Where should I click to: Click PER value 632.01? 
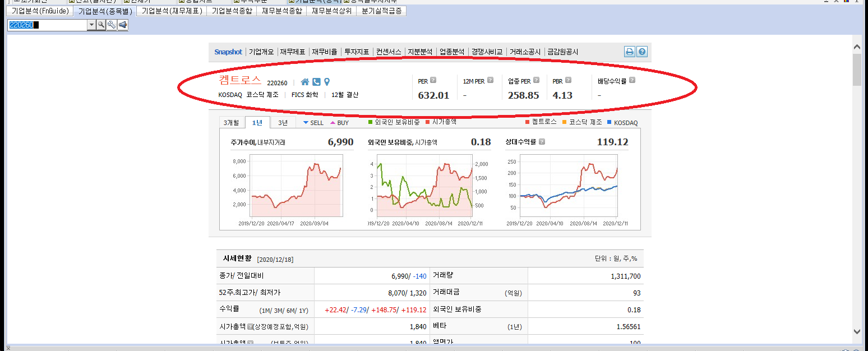(x=433, y=95)
